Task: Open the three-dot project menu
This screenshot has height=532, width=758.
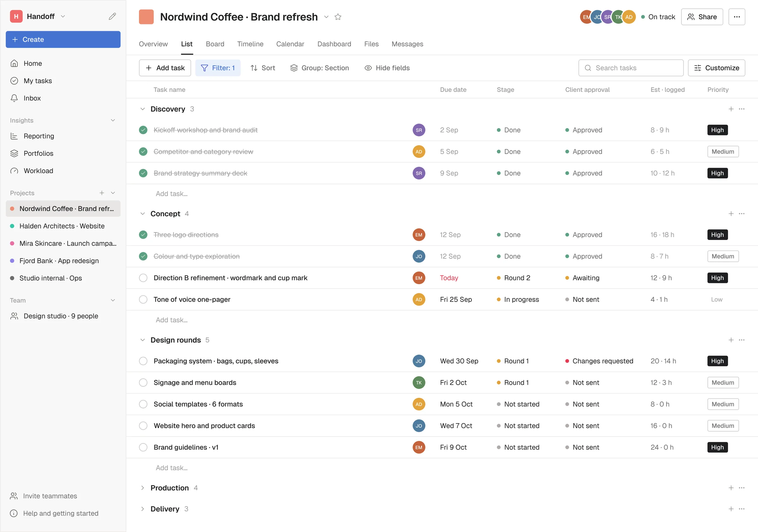Action: [737, 17]
